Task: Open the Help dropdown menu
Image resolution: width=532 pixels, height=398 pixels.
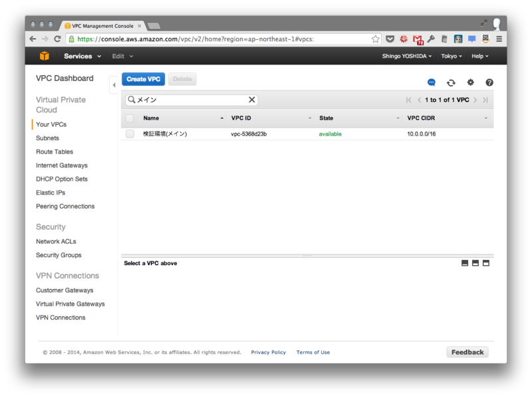Action: click(479, 56)
